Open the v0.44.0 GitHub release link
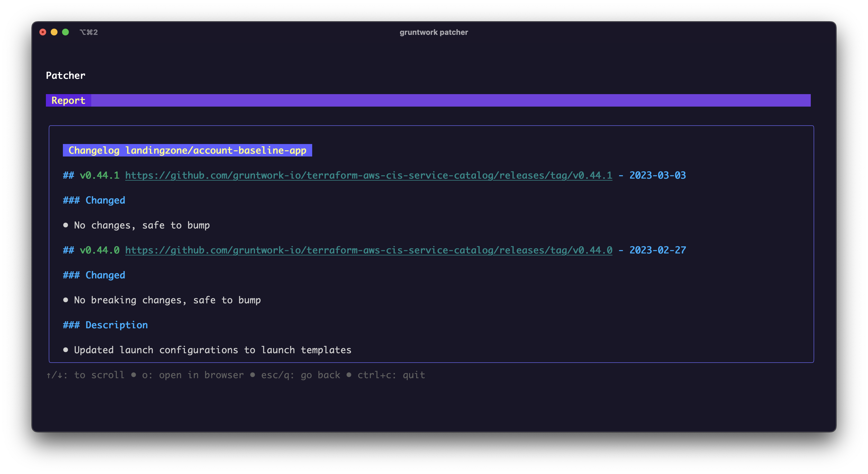Screen dimensions: 868x474 click(x=369, y=250)
